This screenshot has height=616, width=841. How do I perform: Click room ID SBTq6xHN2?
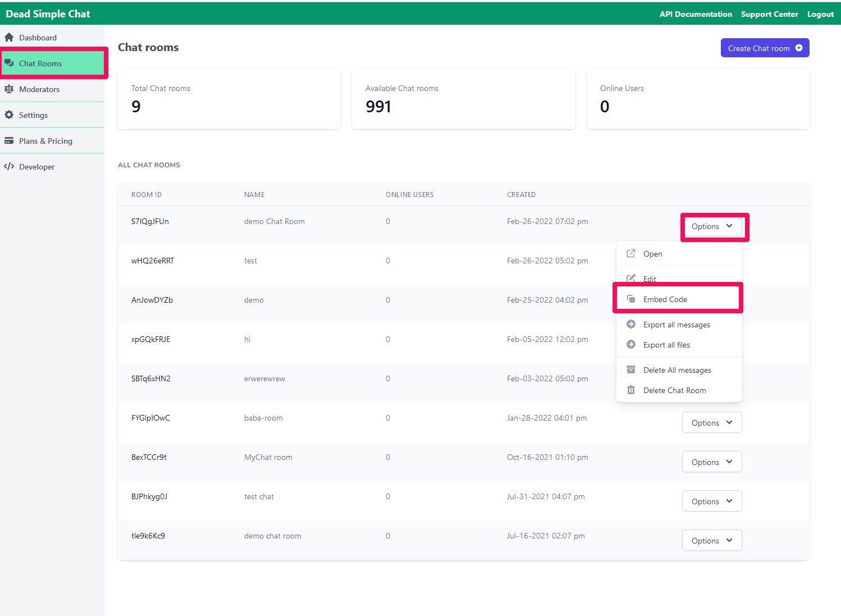coord(150,378)
